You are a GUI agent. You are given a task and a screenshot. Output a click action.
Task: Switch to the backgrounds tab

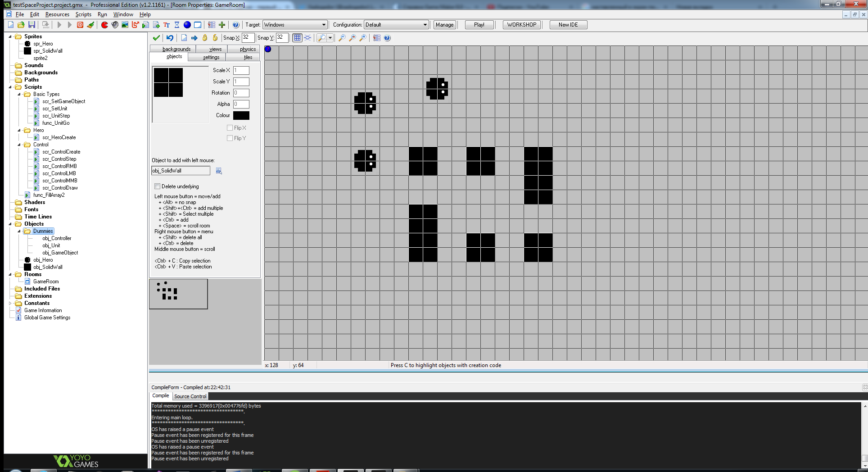pos(176,49)
